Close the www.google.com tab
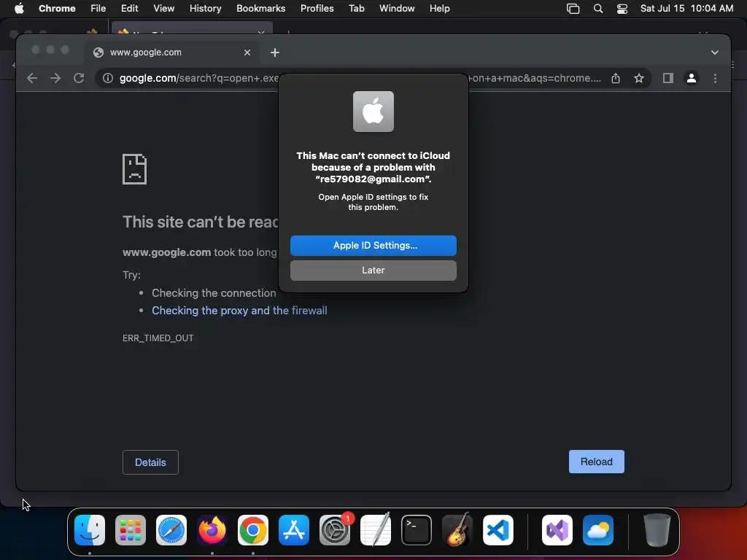The width and height of the screenshot is (747, 560). (247, 52)
